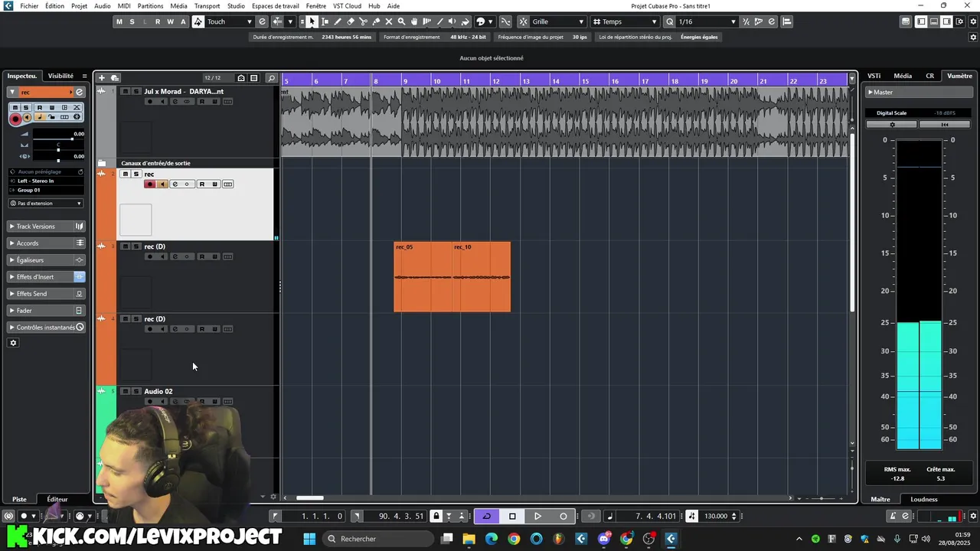Select the Draw pencil tool
Screen dimensions: 980x551
338,21
